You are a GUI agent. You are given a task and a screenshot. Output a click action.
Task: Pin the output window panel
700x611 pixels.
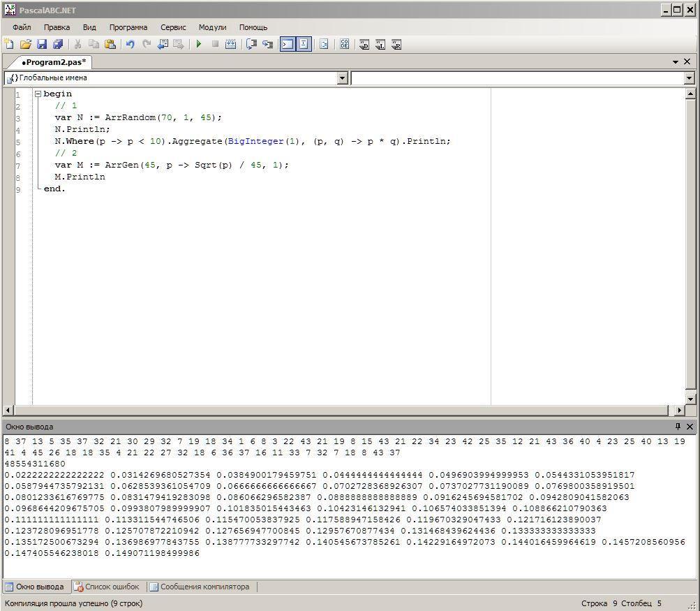click(x=678, y=426)
